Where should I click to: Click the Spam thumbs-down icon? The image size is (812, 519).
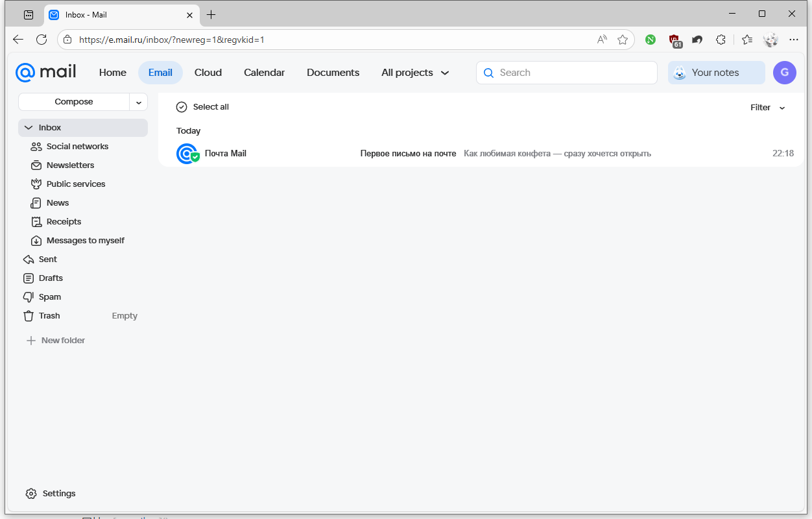(x=29, y=297)
